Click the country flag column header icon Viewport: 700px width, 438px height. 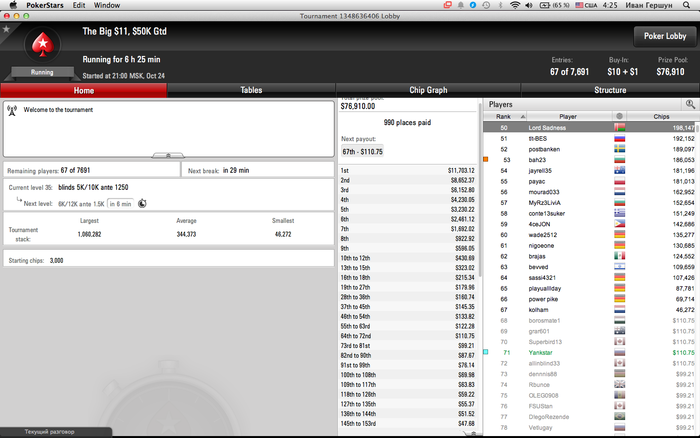pos(619,116)
